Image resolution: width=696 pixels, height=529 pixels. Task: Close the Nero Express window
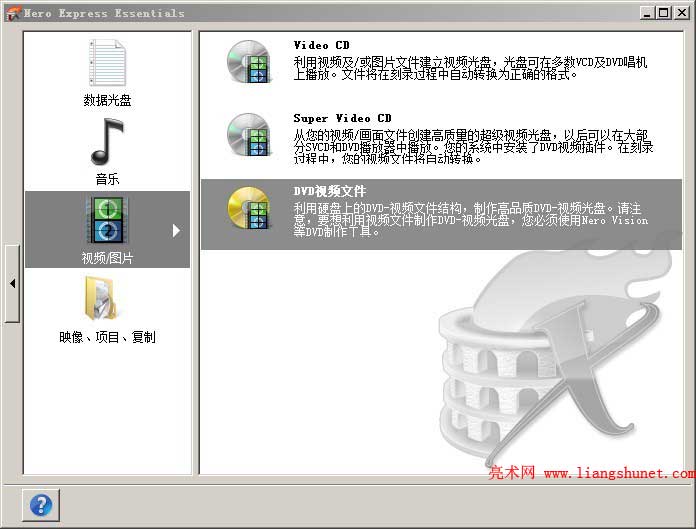click(681, 13)
